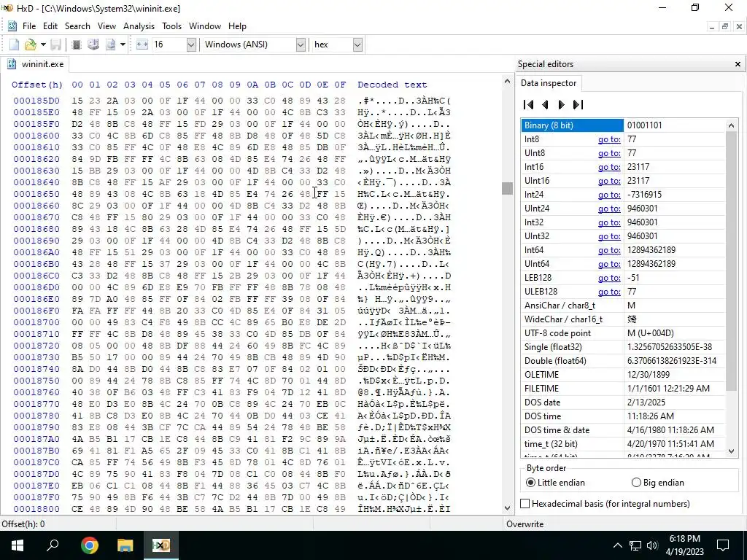
Task: Click the DOS date value 2/13/2025
Action: click(x=648, y=402)
